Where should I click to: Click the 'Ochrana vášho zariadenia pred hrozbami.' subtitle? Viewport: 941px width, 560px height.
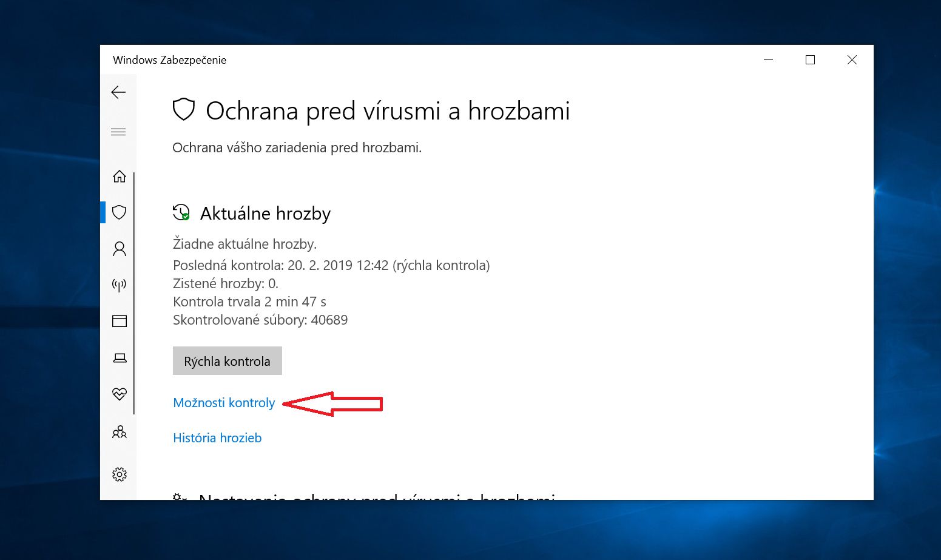[x=297, y=147]
